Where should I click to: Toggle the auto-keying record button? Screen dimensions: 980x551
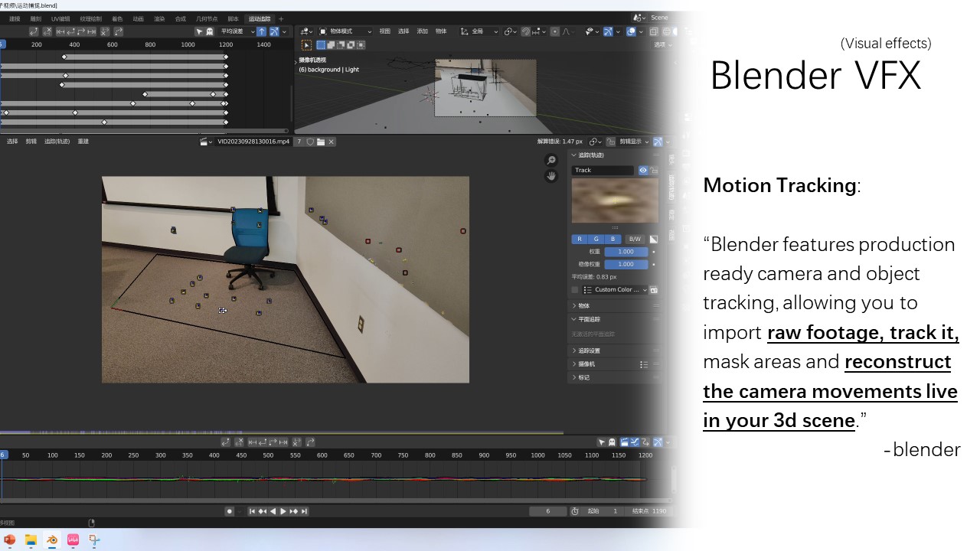pos(229,511)
